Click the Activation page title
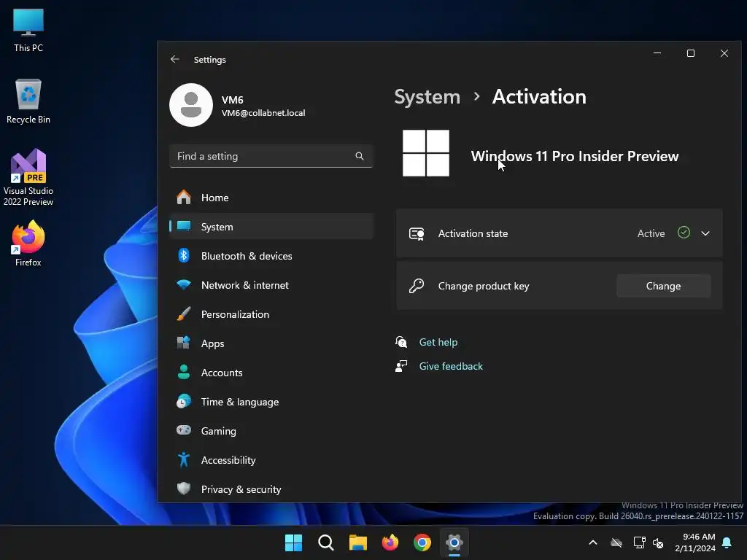The height and width of the screenshot is (560, 747). click(539, 97)
